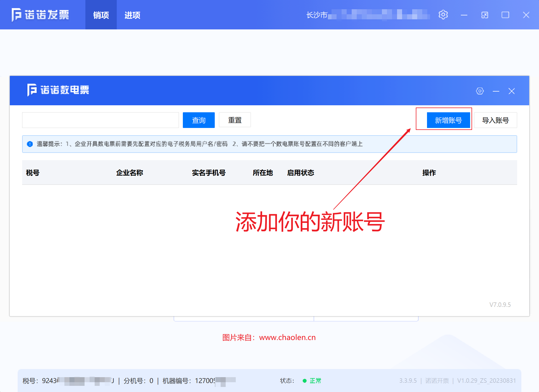Image resolution: width=539 pixels, height=392 pixels.
Task: Click the 税号 entry in status bar
Action: coord(69,381)
